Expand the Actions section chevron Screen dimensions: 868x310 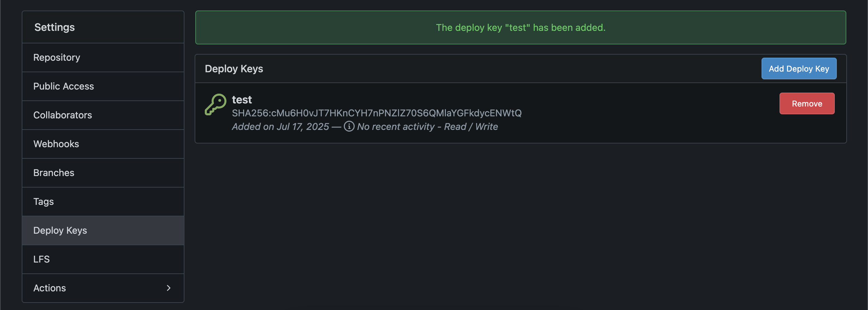(x=168, y=288)
